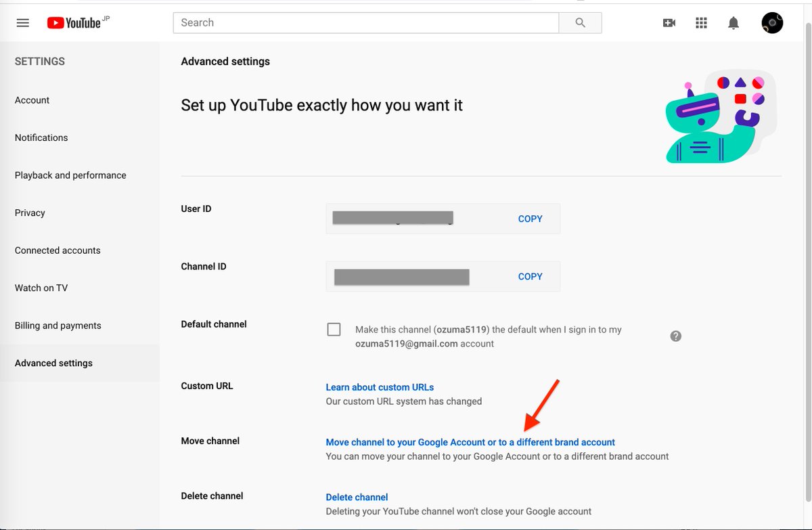
Task: Click the Delete channel link
Action: [x=357, y=497]
